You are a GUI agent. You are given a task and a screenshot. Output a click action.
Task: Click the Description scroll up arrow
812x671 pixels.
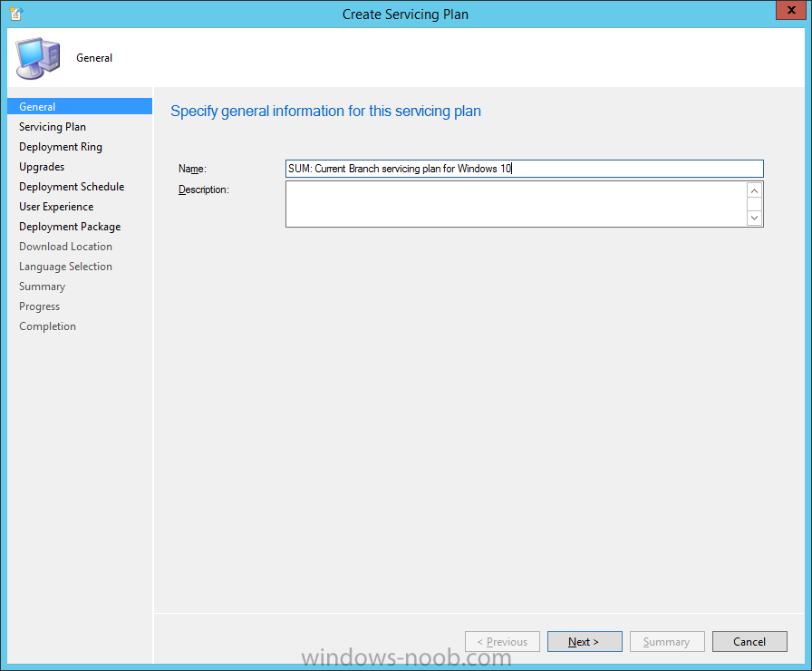point(755,190)
